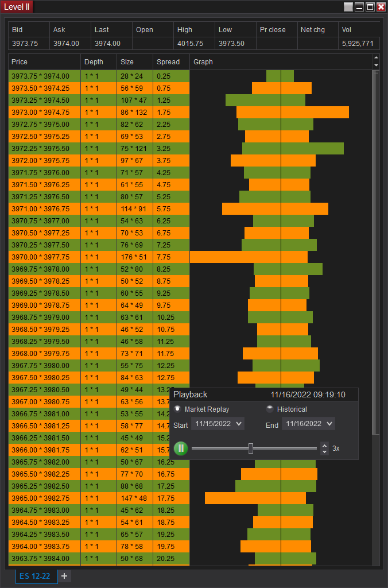388x588 pixels.
Task: Pause the market replay playback
Action: click(x=181, y=448)
